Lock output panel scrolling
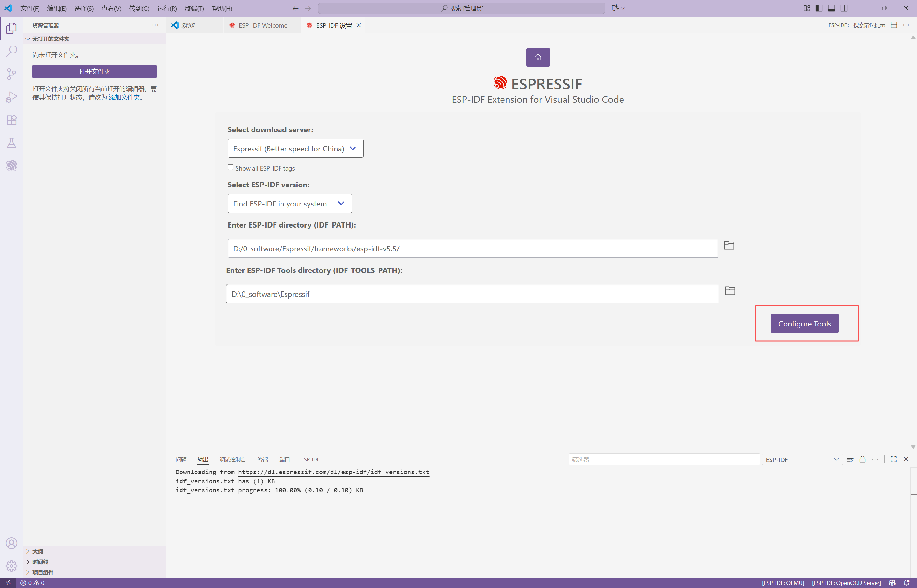The image size is (917, 588). pos(862,459)
